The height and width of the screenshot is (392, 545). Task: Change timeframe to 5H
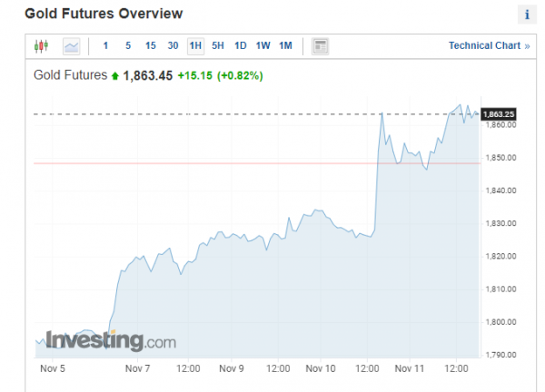(x=218, y=46)
